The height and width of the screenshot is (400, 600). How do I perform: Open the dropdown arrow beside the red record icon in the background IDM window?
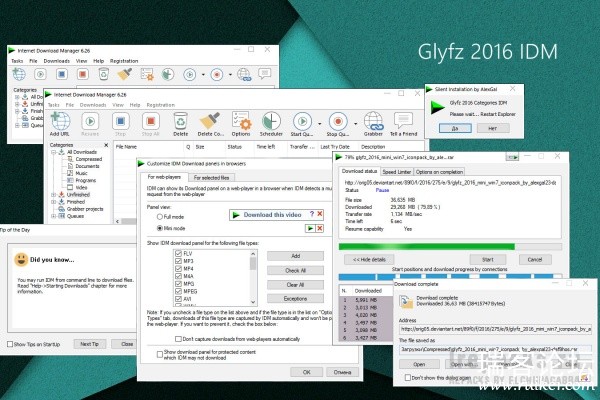coord(230,75)
